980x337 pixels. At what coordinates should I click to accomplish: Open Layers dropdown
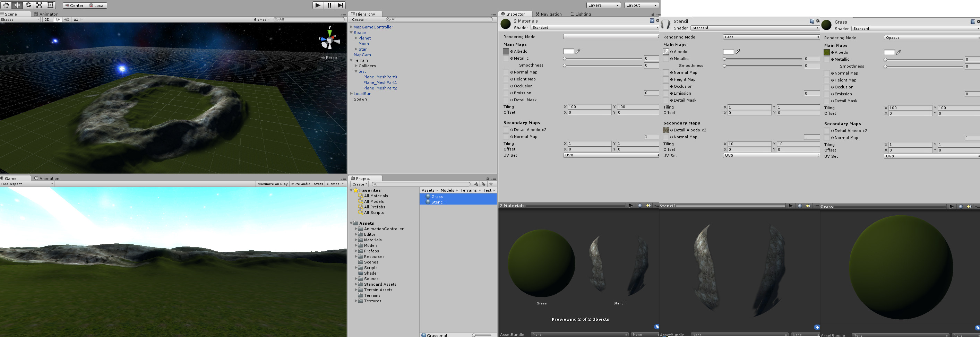pos(604,5)
